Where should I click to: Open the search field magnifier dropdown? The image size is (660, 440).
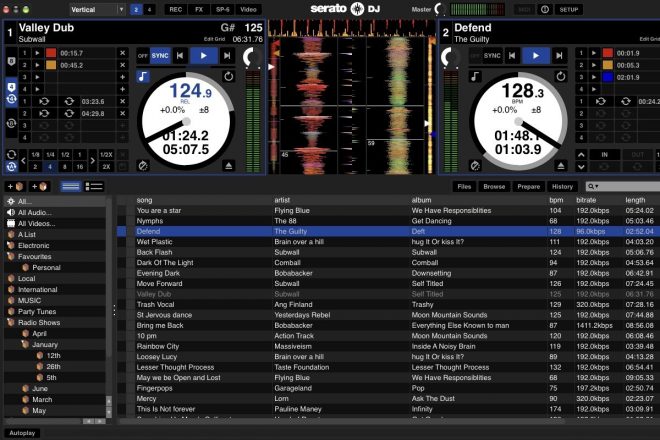[593, 187]
